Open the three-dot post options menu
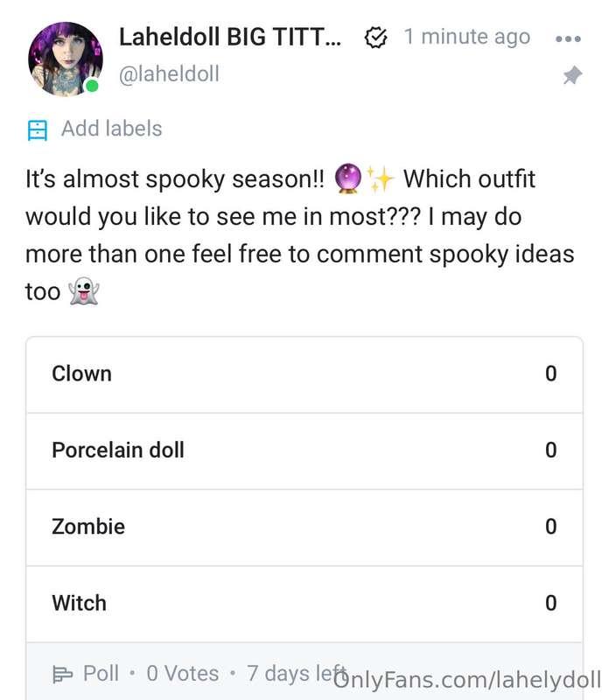Image resolution: width=609 pixels, height=700 pixels. click(568, 38)
